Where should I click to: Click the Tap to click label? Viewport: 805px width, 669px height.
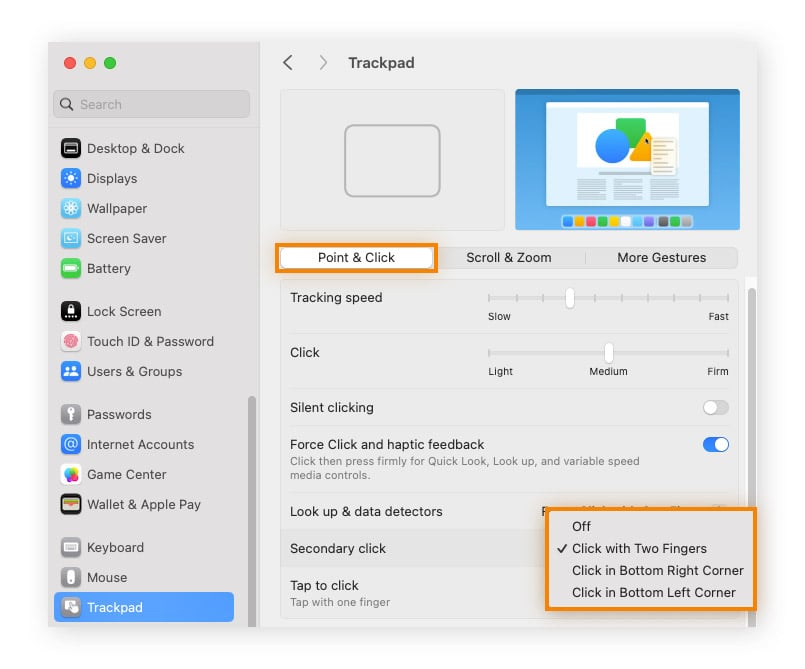pyautogui.click(x=324, y=585)
